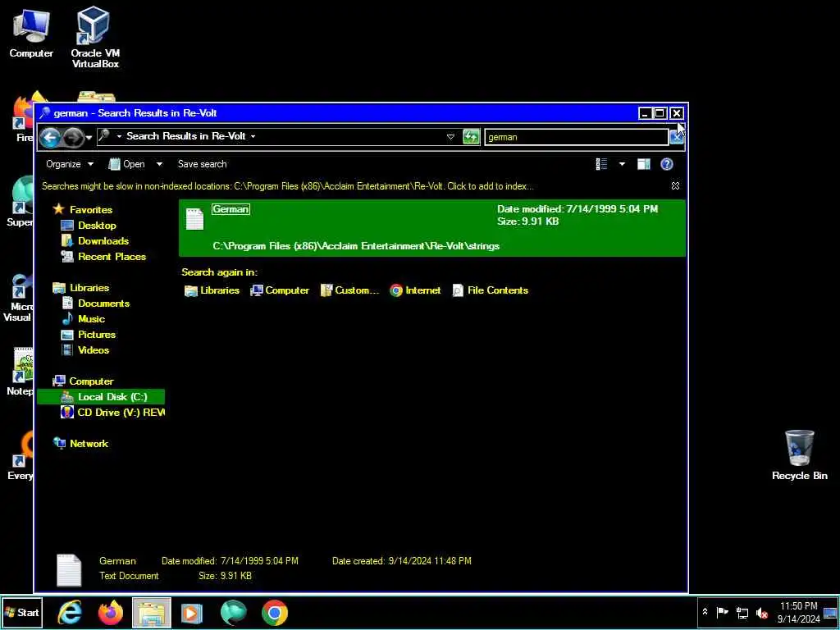Image resolution: width=840 pixels, height=630 pixels.
Task: Clear the search box with the X
Action: pyautogui.click(x=677, y=138)
